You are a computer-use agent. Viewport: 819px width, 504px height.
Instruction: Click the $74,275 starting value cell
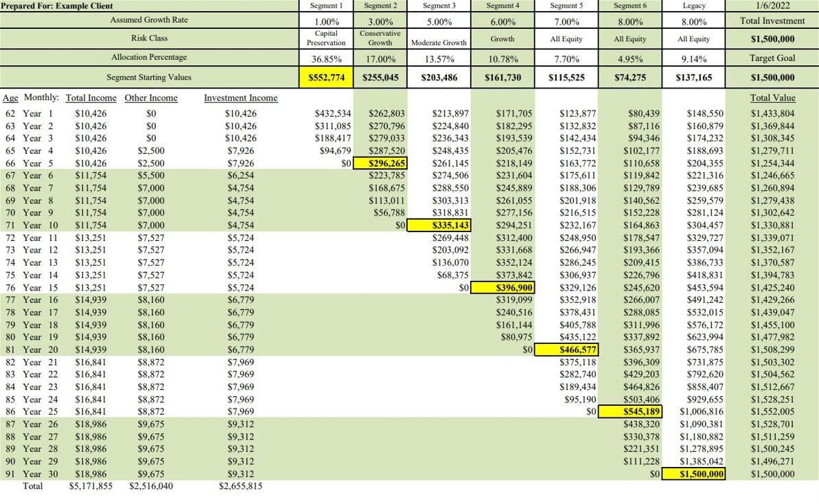coord(630,78)
